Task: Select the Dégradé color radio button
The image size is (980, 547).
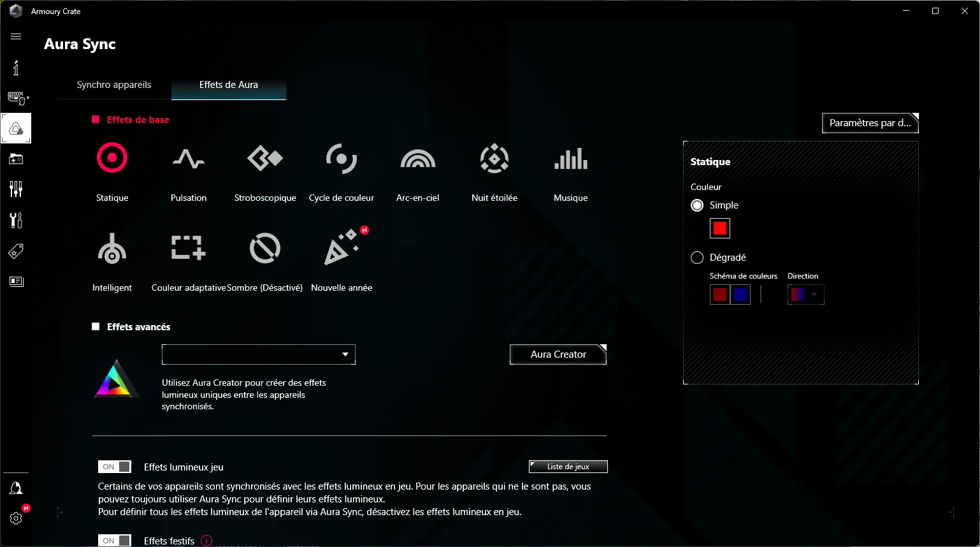Action: [697, 258]
